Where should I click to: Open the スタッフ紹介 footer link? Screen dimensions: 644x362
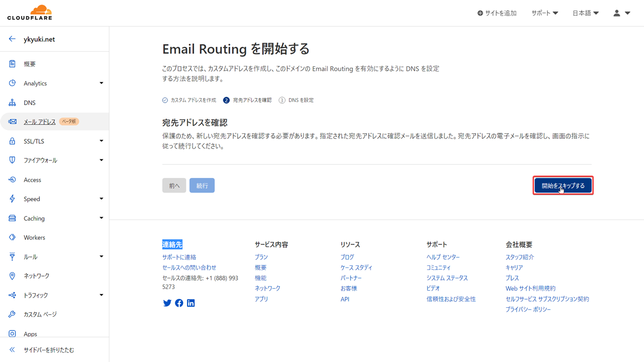(520, 257)
